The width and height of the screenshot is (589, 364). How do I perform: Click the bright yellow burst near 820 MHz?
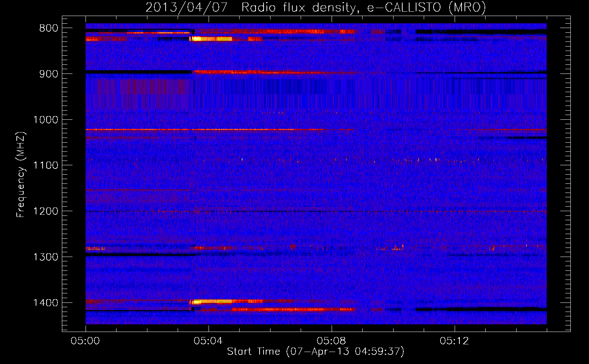point(212,39)
